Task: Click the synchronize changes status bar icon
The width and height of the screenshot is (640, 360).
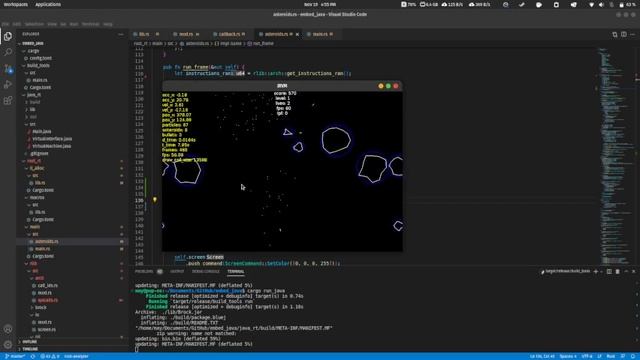Action: [33, 356]
